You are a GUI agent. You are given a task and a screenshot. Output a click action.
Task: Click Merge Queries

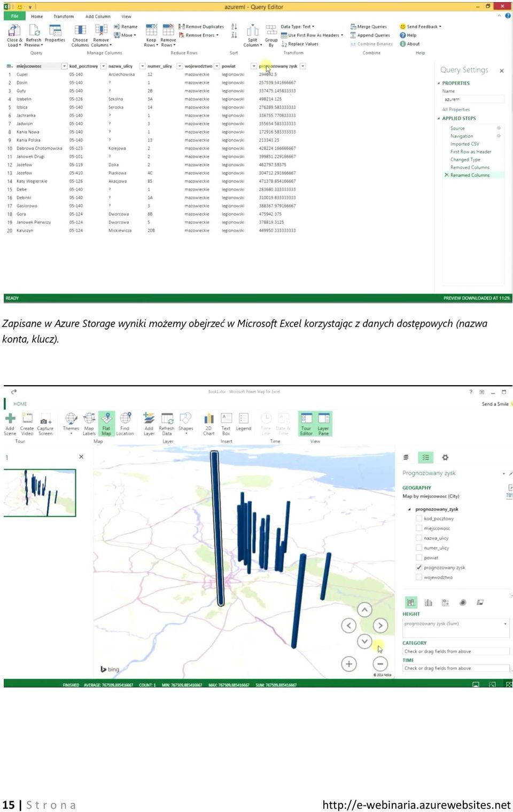point(368,26)
